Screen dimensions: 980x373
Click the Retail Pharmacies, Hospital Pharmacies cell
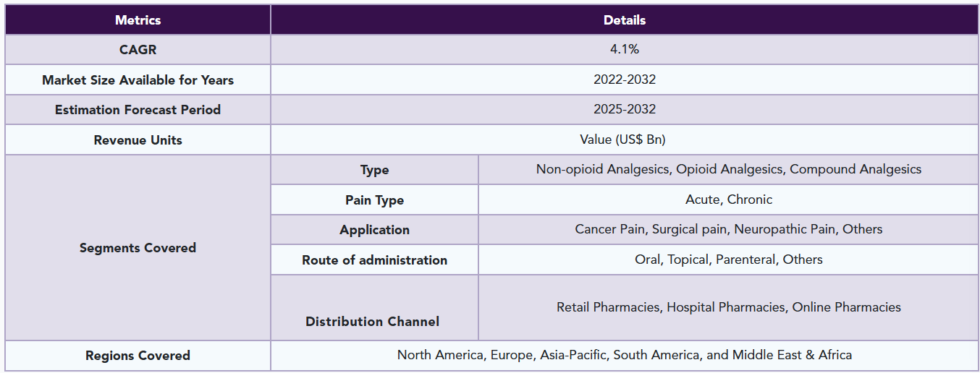tap(728, 307)
